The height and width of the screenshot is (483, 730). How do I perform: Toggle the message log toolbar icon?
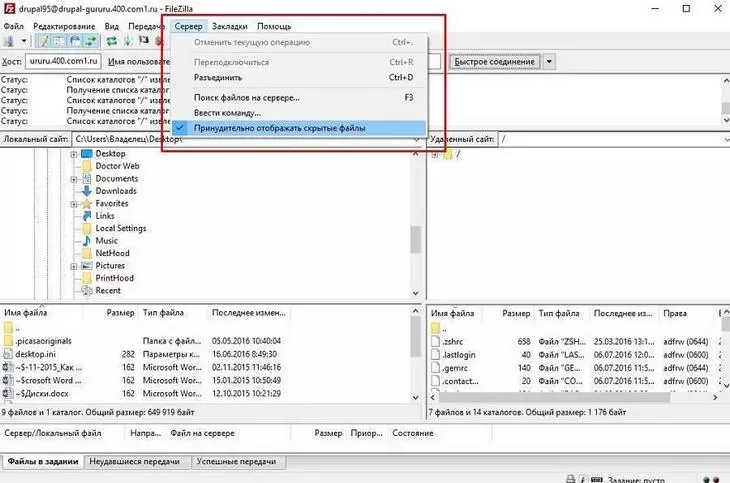click(44, 41)
